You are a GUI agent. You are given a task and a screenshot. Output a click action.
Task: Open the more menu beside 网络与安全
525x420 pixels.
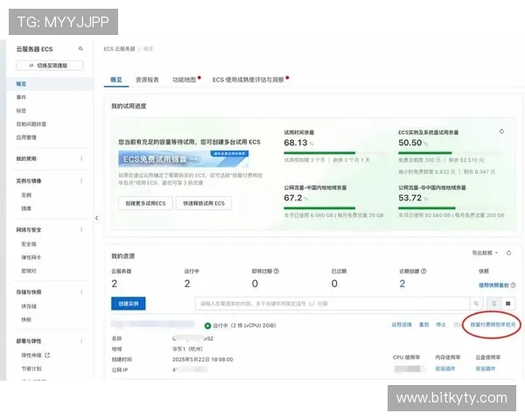[81, 230]
